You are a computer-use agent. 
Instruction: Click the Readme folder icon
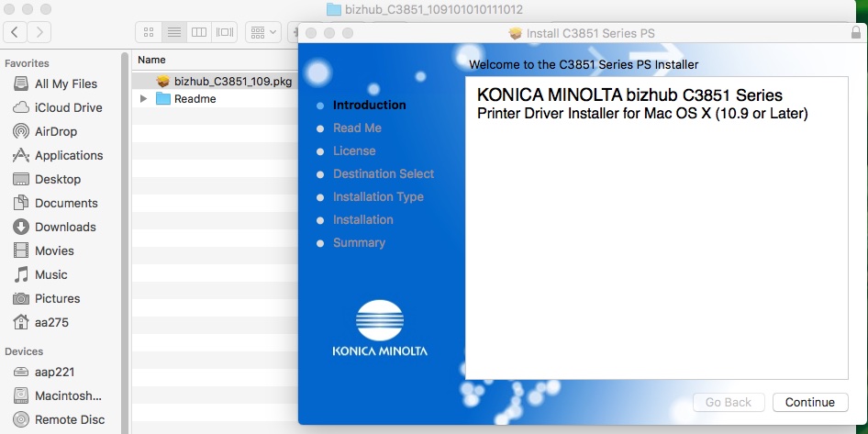(x=162, y=98)
